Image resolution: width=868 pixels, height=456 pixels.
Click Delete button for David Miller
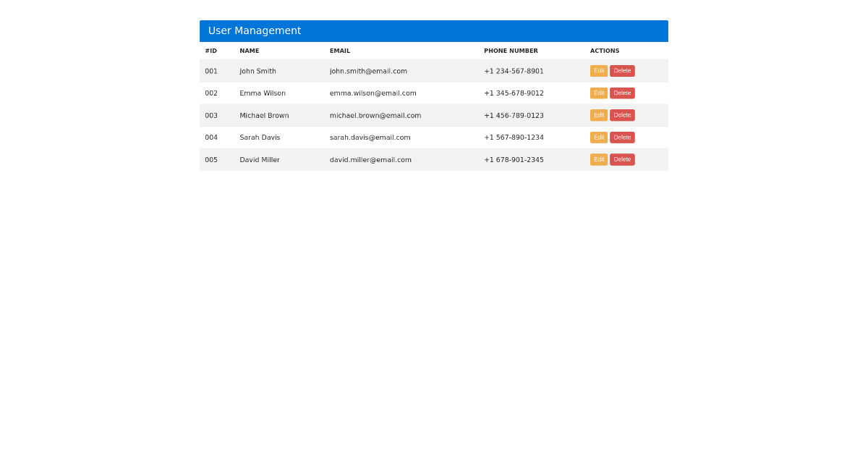pyautogui.click(x=622, y=159)
